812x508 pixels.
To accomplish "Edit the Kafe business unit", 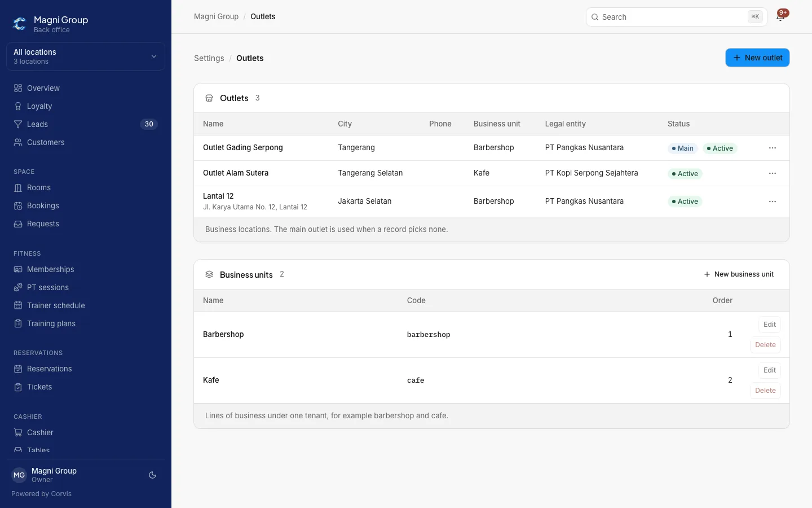I will click(x=770, y=370).
